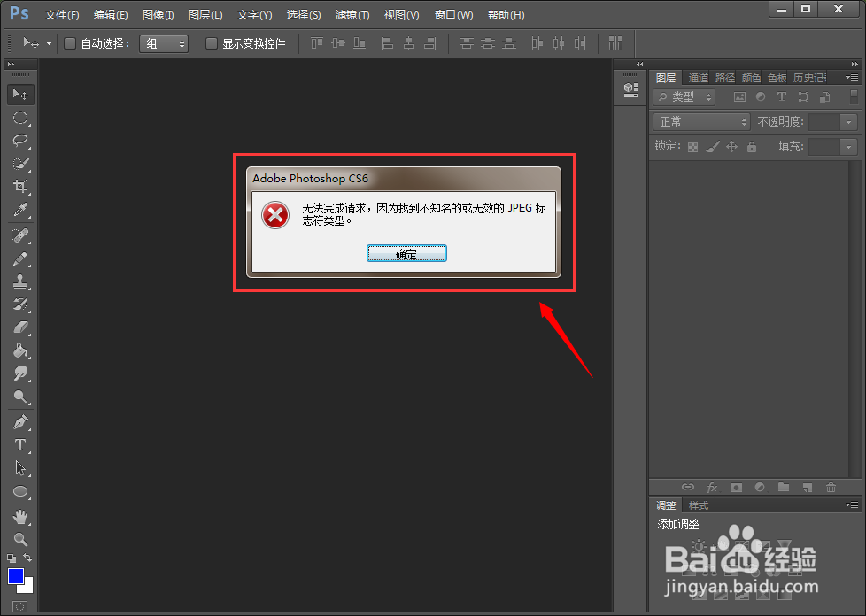Select the Pen tool
Viewport: 866px width, 616px height.
point(20,422)
